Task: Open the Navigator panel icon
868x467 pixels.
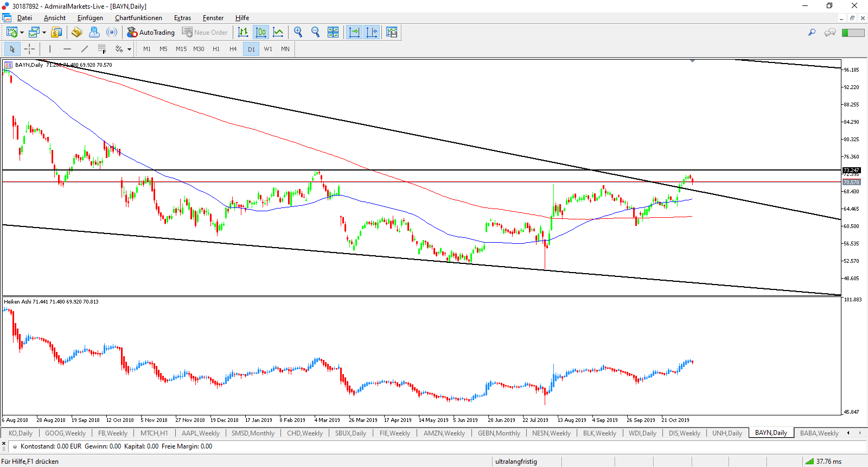Action: (94, 33)
